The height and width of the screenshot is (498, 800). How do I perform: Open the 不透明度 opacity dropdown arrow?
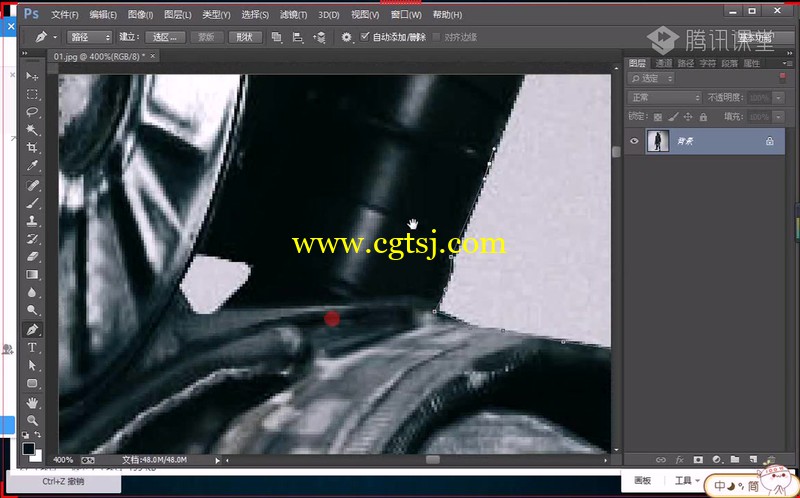point(779,97)
